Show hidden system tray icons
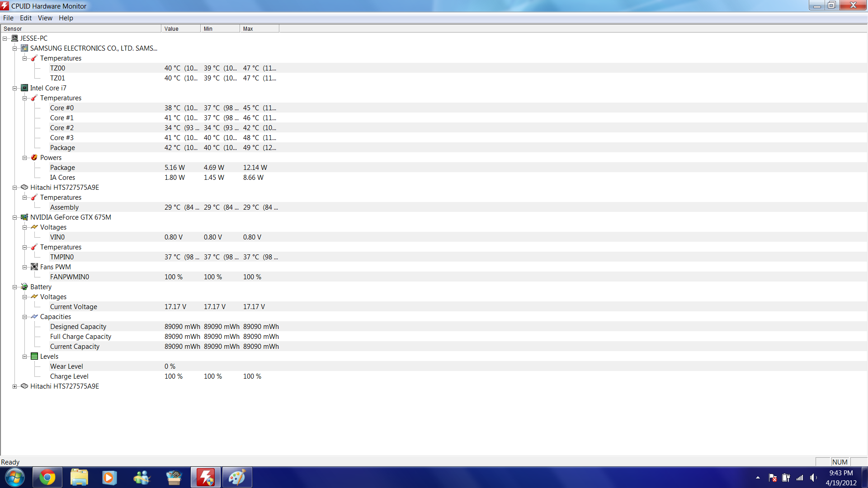Image resolution: width=868 pixels, height=488 pixels. (x=758, y=478)
